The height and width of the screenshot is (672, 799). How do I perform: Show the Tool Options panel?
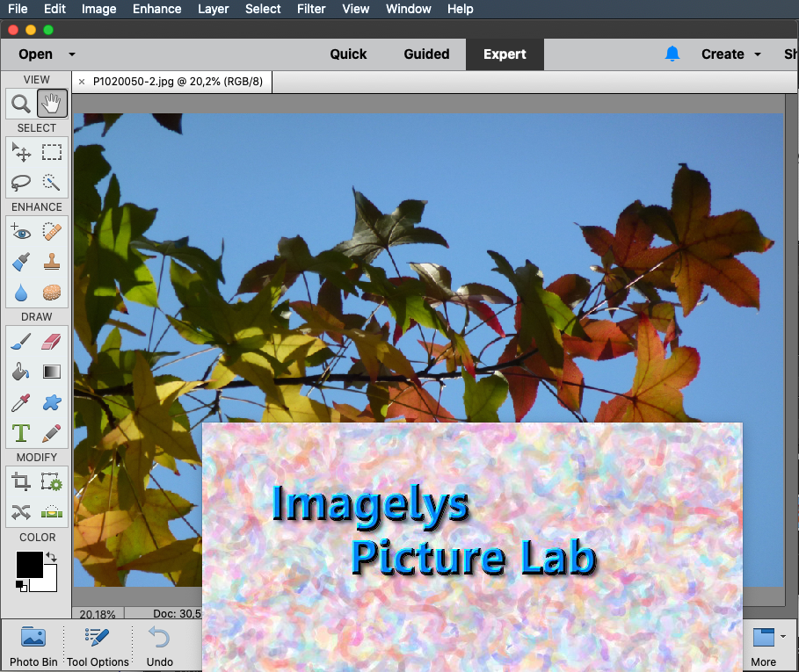[98, 647]
